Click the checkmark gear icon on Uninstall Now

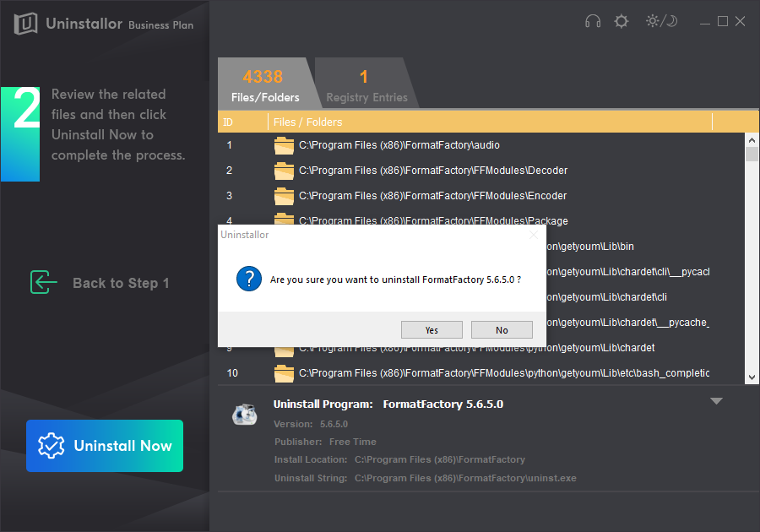coord(51,445)
